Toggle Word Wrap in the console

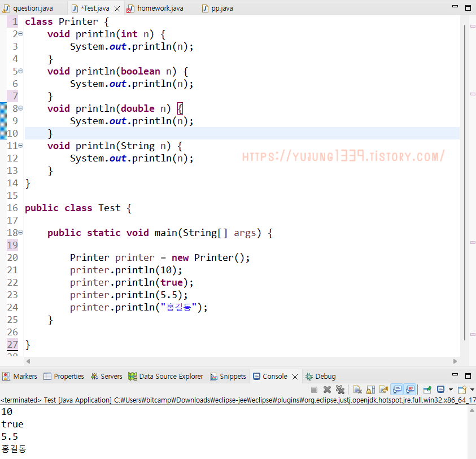(384, 390)
